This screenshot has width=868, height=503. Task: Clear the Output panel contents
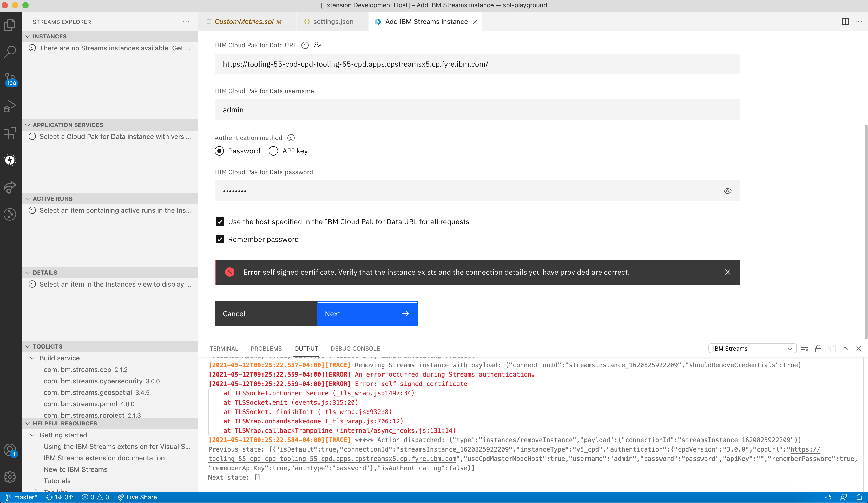click(805, 349)
